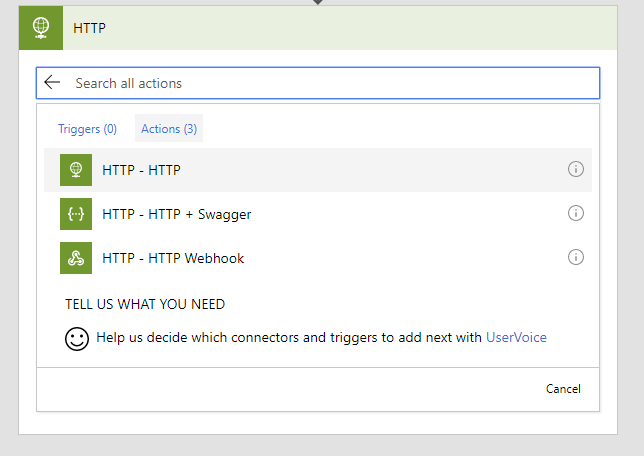644x456 pixels.
Task: Select the "HTTP - HTTP" action label
Action: [141, 171]
